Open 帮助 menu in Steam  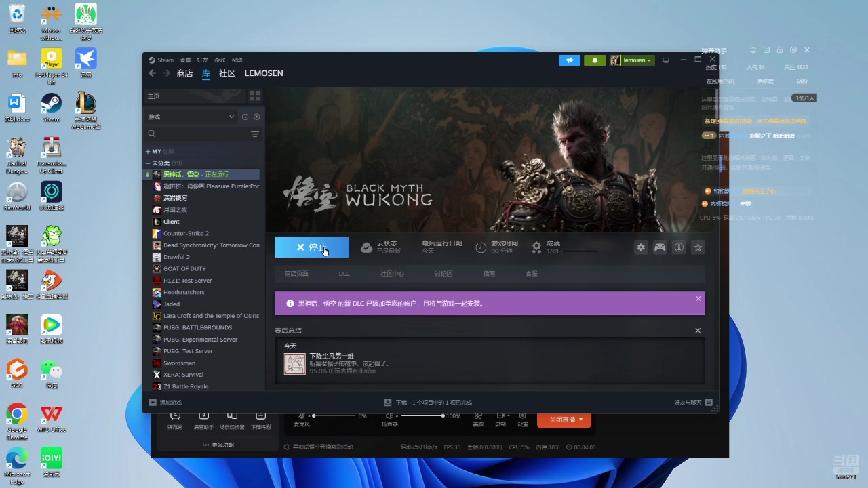(237, 60)
